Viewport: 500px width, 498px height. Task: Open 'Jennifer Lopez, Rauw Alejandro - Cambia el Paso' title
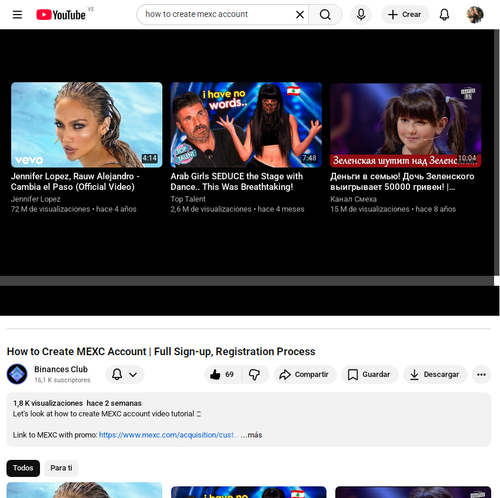coord(75,181)
